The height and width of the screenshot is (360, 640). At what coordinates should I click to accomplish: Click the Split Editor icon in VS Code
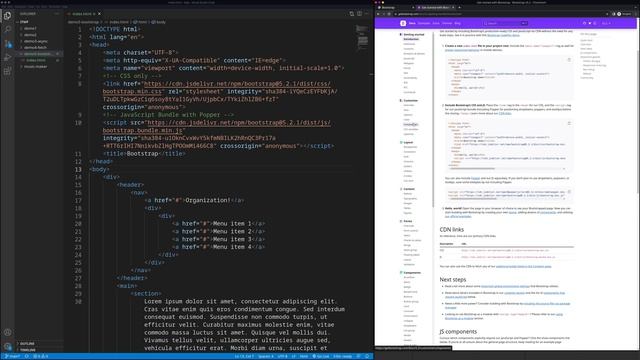tap(360, 13)
